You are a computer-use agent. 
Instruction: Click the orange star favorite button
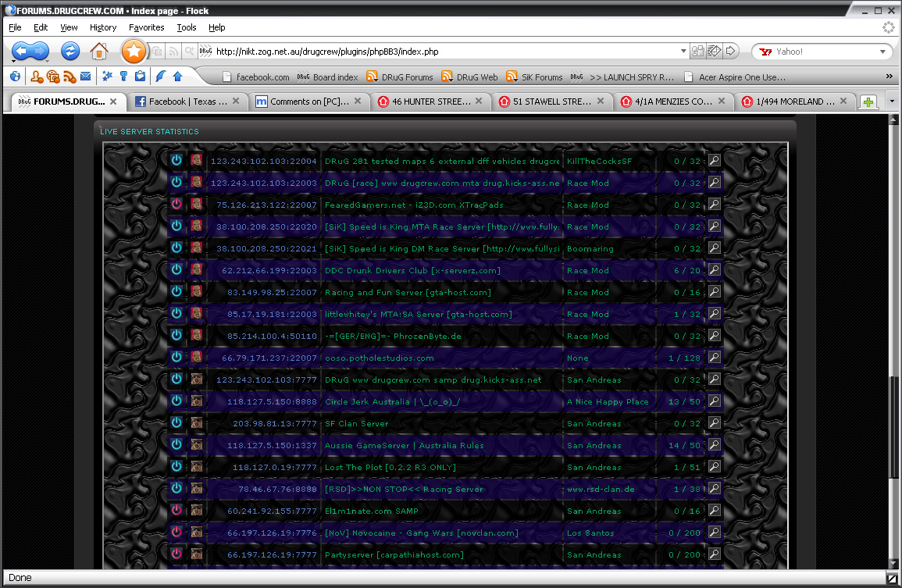134,52
